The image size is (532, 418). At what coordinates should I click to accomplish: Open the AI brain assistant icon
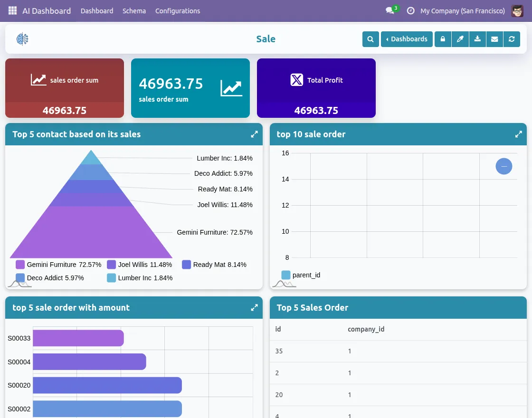click(x=22, y=38)
